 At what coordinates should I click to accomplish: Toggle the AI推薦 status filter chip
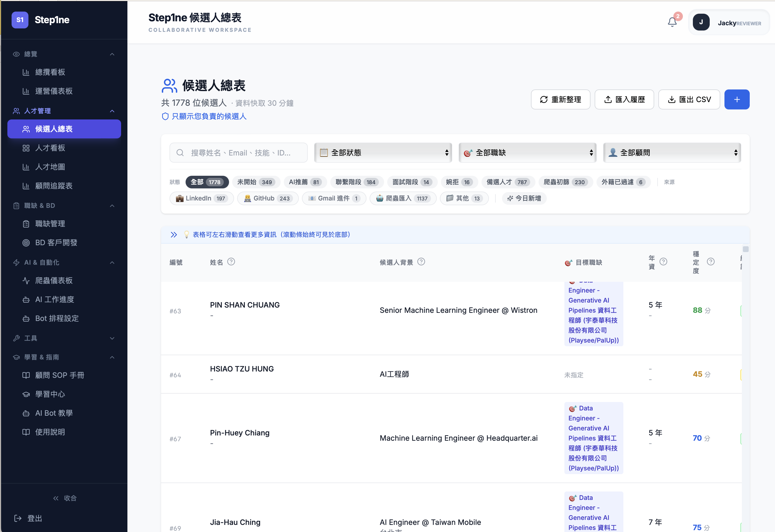pos(305,182)
